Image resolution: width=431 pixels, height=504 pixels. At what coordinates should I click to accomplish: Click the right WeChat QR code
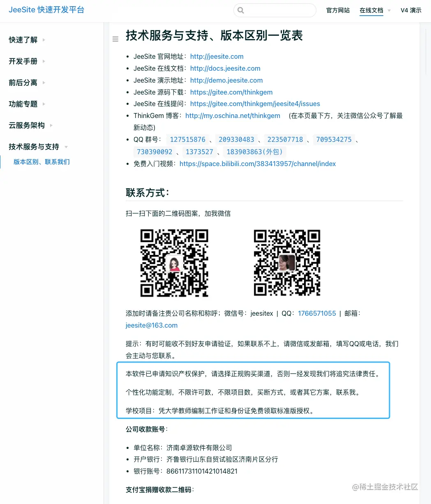(x=287, y=263)
